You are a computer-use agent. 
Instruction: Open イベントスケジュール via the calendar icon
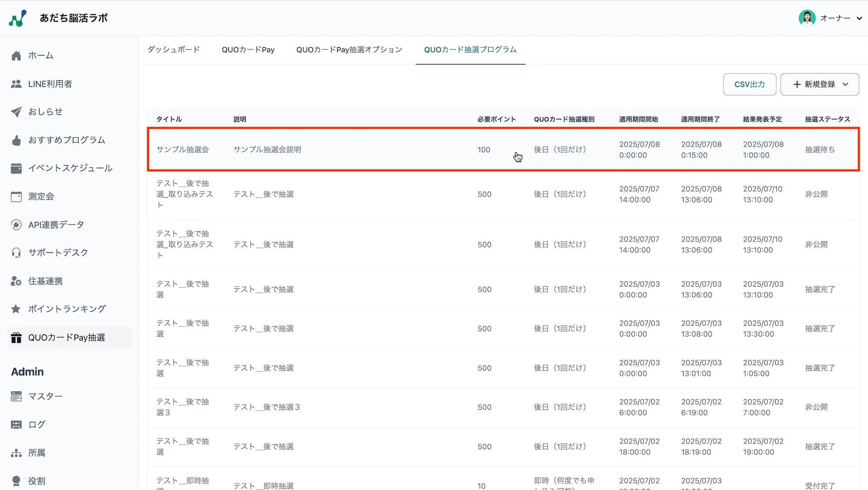(16, 168)
